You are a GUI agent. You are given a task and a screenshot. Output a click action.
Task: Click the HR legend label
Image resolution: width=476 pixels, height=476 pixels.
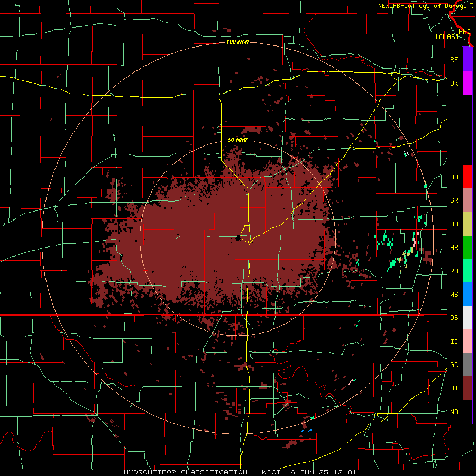tap(454, 248)
